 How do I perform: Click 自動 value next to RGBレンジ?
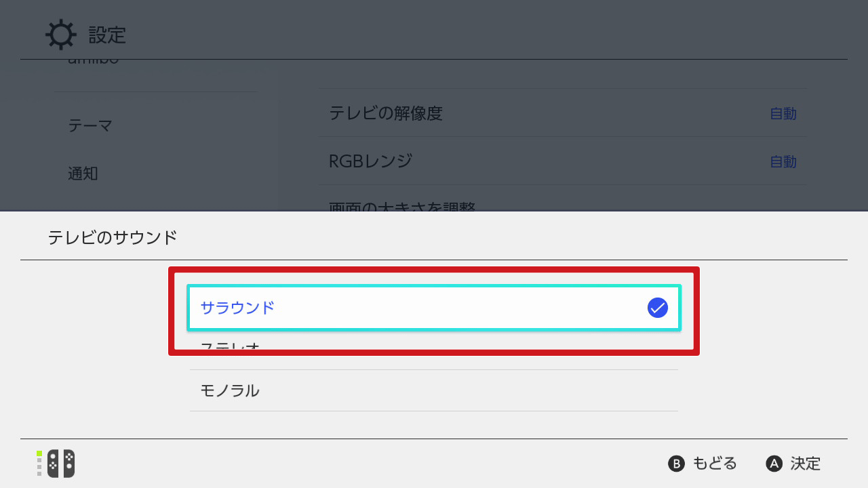pyautogui.click(x=783, y=162)
